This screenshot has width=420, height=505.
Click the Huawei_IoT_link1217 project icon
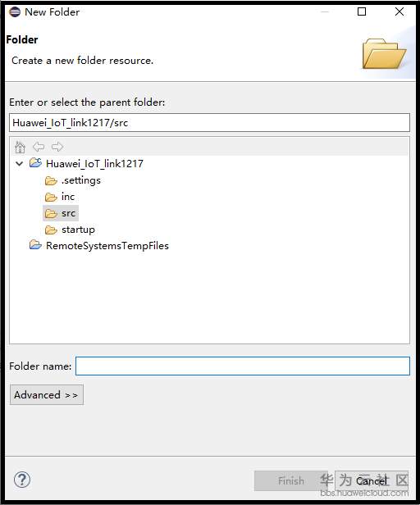coord(35,163)
